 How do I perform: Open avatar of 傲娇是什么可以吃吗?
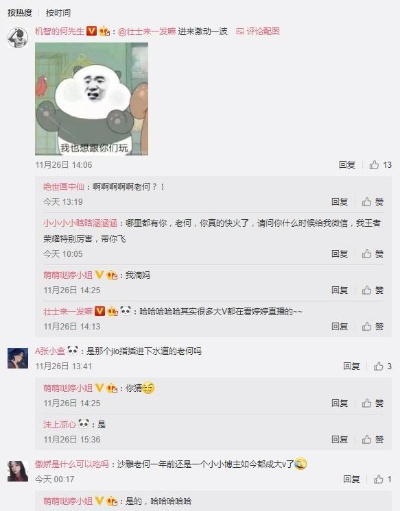click(18, 471)
